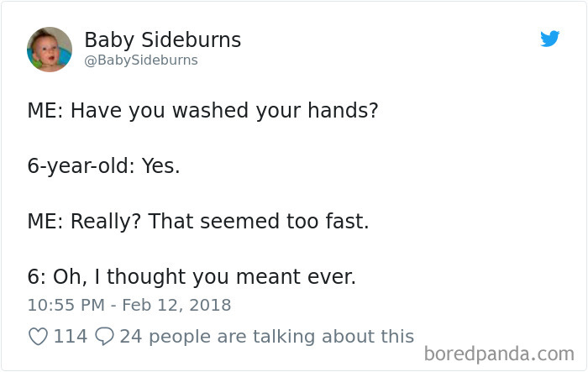Open the Baby Sideburns profile avatar
The width and height of the screenshot is (588, 372).
point(50,49)
